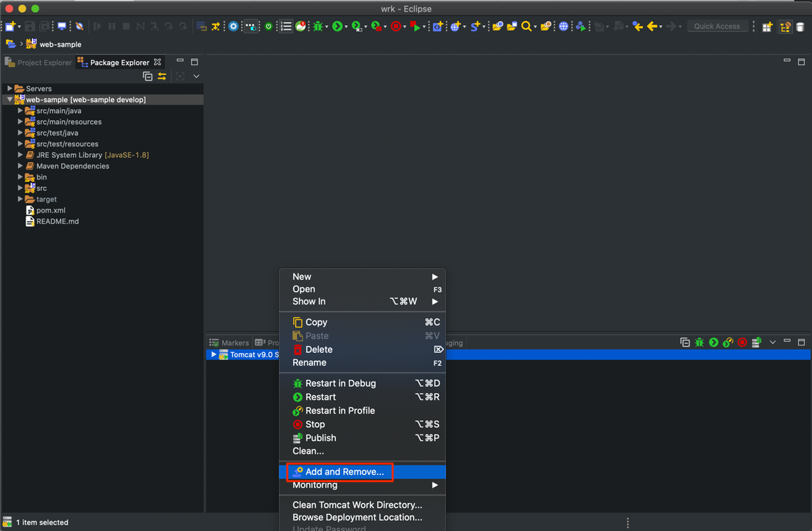Toggle the numbered list toolbar button
This screenshot has height=531, width=812.
(286, 26)
